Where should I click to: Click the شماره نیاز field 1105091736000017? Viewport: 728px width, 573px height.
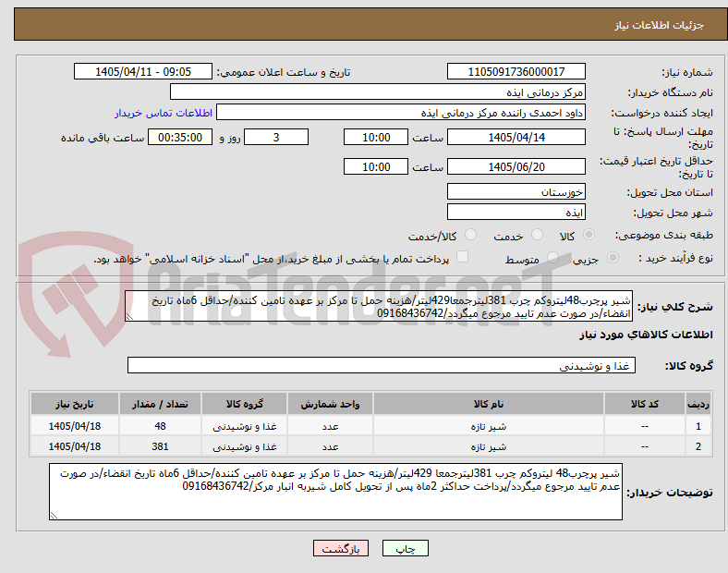point(516,71)
